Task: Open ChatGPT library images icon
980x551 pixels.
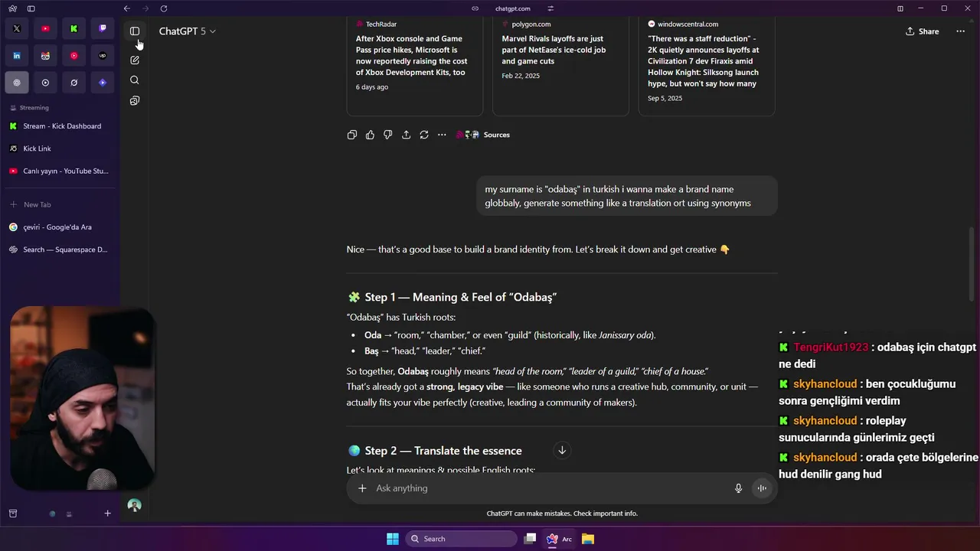Action: click(x=135, y=101)
